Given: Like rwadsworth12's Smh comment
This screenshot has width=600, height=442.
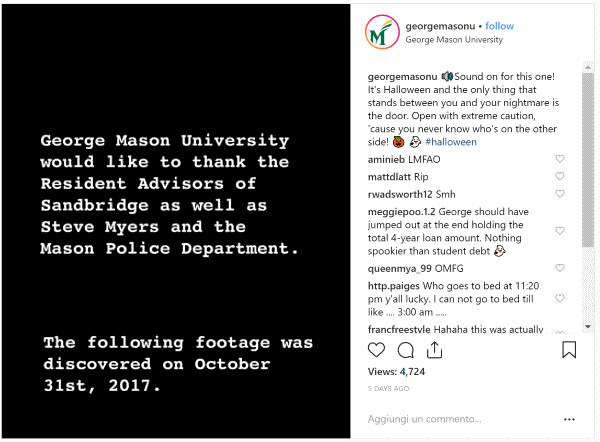Looking at the screenshot, I should pyautogui.click(x=560, y=194).
